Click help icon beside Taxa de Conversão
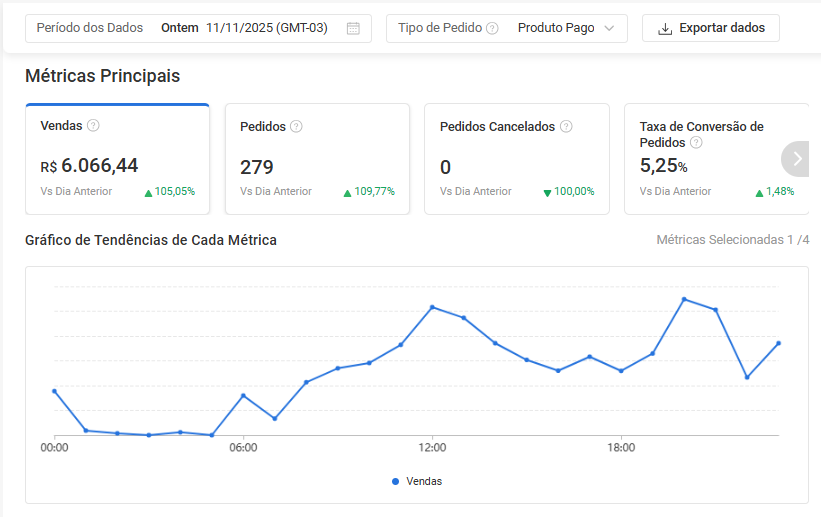 click(696, 143)
